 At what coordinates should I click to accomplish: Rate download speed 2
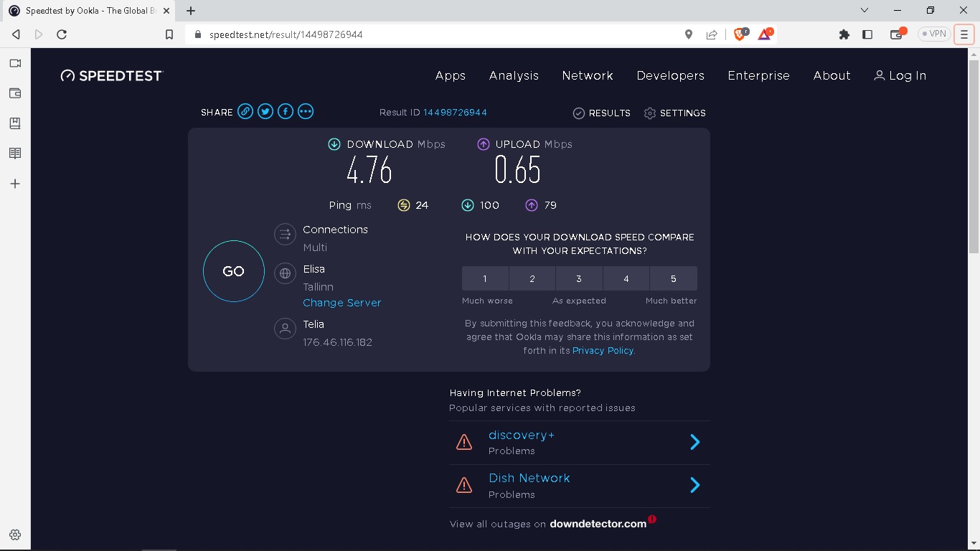click(x=532, y=278)
